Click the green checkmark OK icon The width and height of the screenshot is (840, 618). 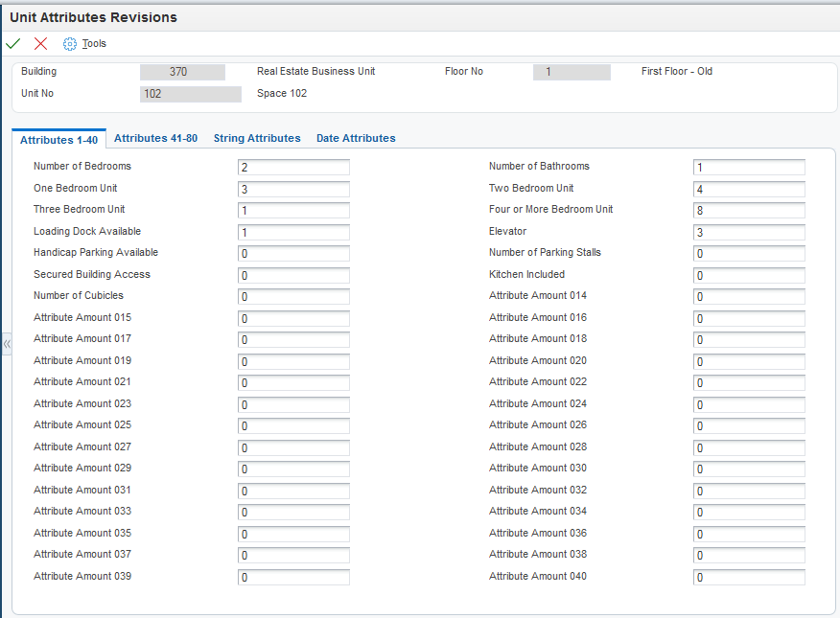tap(12, 44)
